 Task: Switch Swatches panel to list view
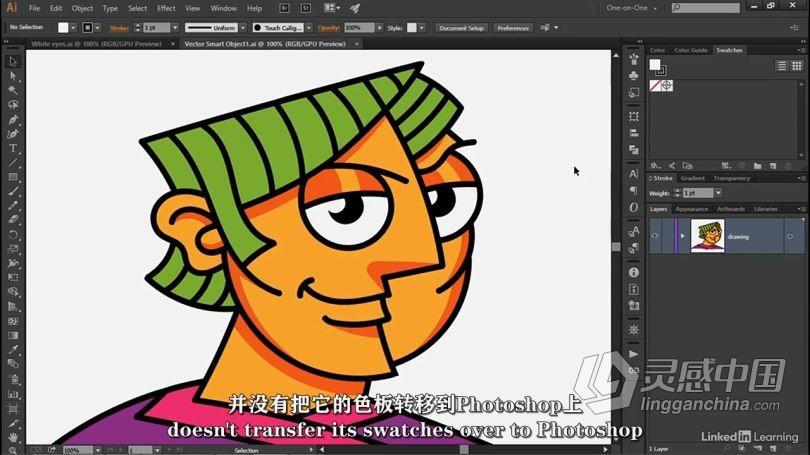(x=782, y=66)
